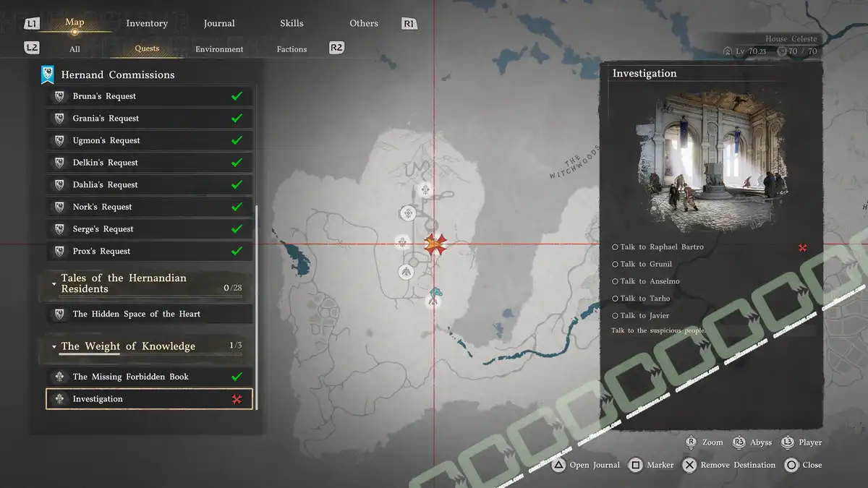
Task: Collapse Tales of the Hernandian Residents section
Action: (x=54, y=283)
